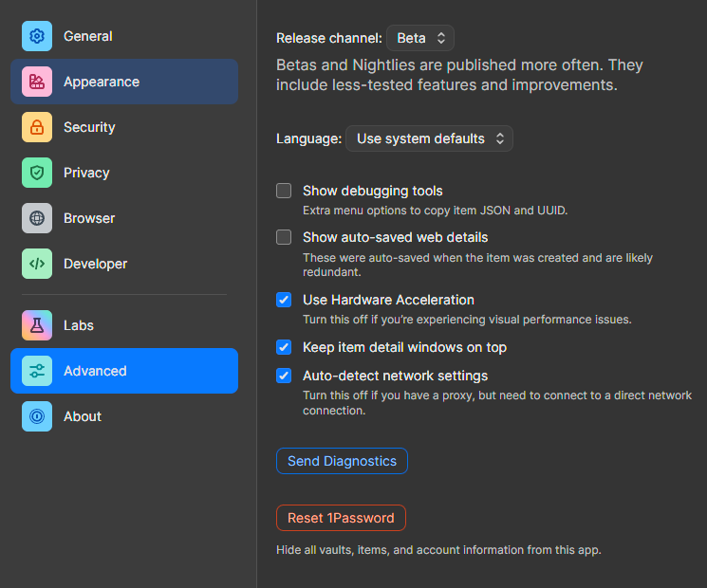Open the Release channel Beta dropdown
Viewport: 707px width, 588px height.
[x=420, y=38]
